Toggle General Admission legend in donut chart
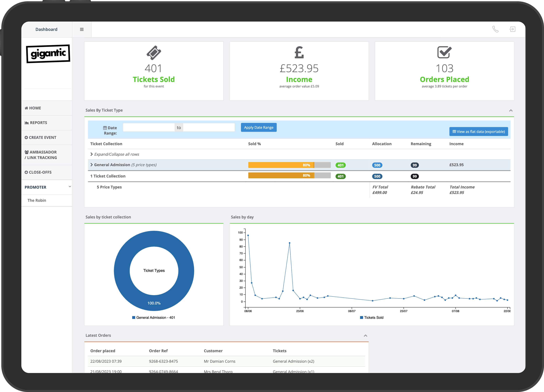 point(154,317)
